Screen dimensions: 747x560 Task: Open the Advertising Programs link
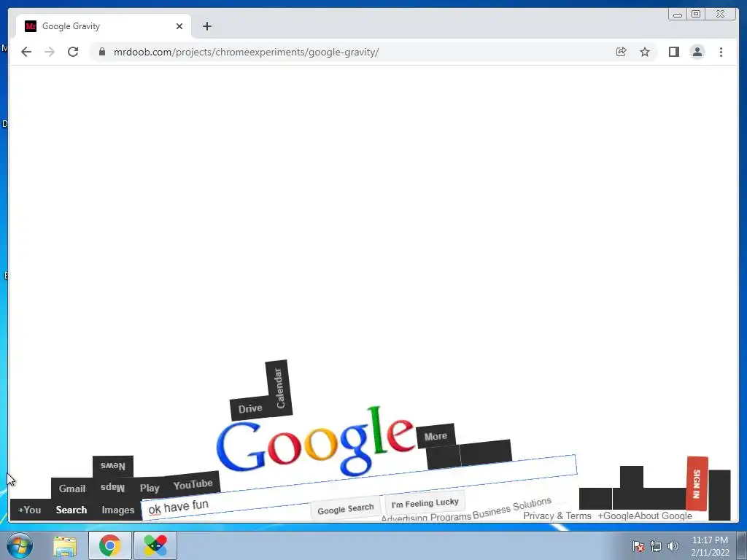[426, 518]
